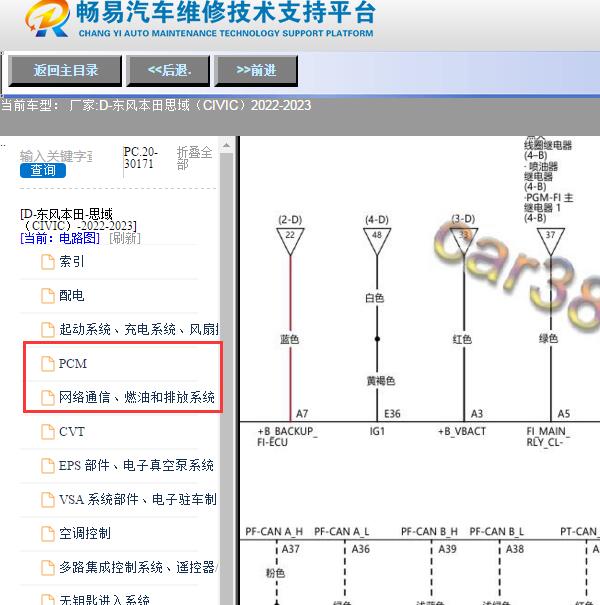Click the page icon beside 空调控制
Screen dimensions: 600x605
[48, 533]
